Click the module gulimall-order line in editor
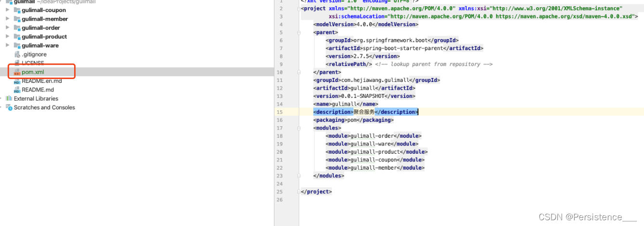 [374, 136]
